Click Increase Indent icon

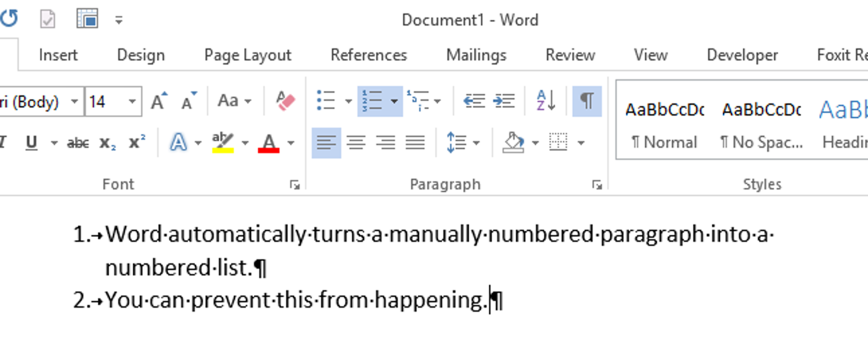tap(503, 101)
